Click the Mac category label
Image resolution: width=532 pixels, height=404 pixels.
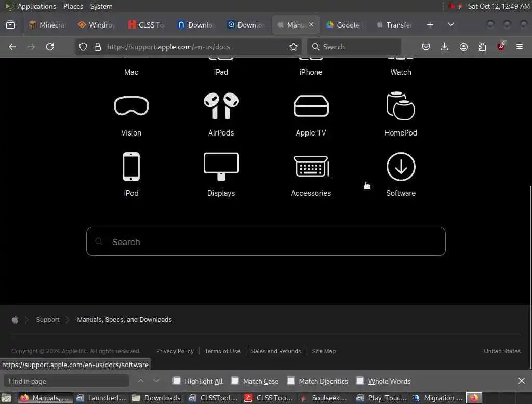click(131, 72)
